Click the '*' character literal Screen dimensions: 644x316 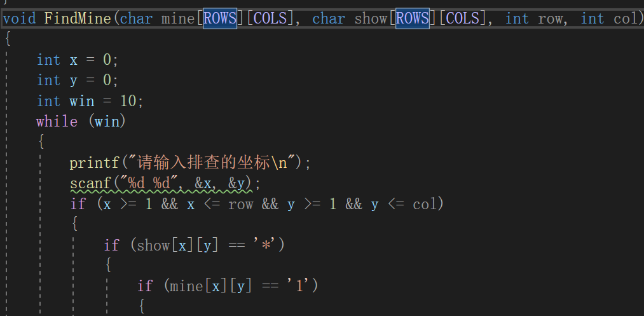(266, 245)
